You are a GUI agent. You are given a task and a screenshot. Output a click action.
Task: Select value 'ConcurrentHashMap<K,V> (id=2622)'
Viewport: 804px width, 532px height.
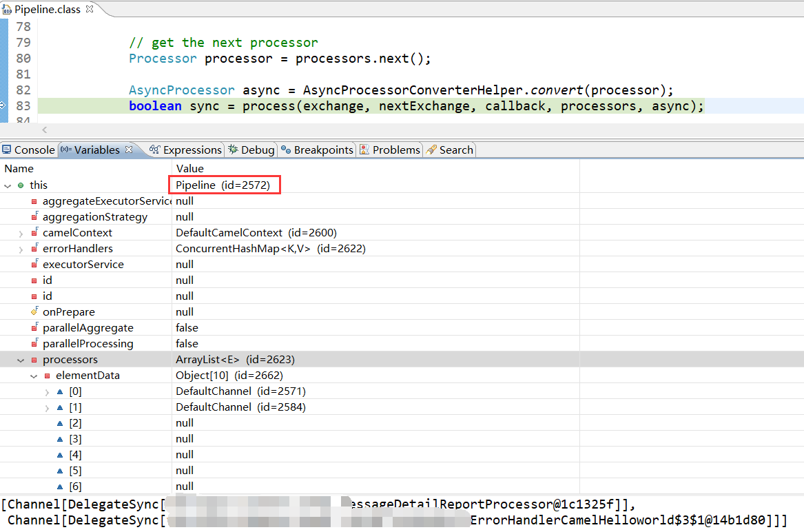pos(271,249)
